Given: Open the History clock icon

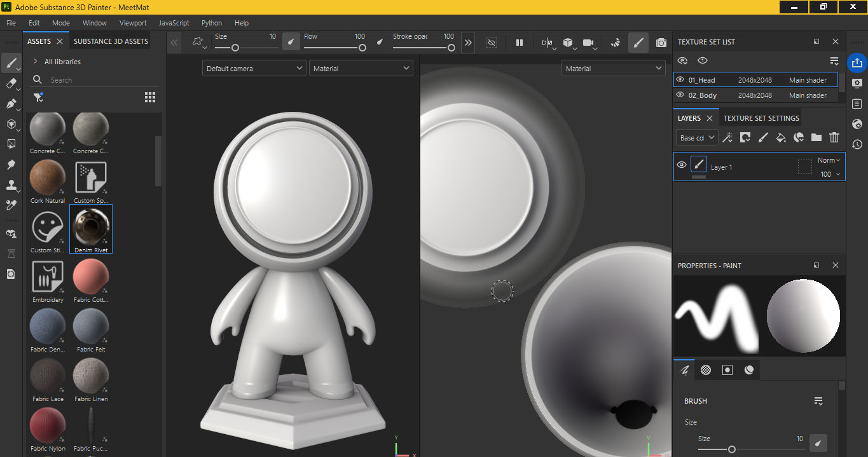Looking at the screenshot, I should [857, 144].
